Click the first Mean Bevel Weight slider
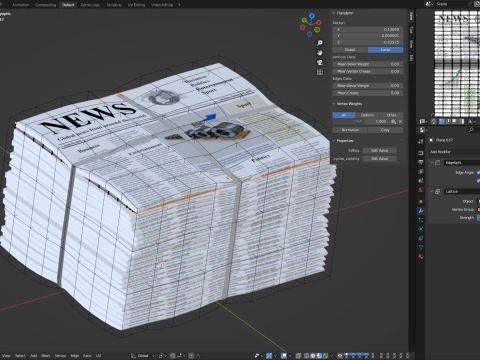The height and width of the screenshot is (360, 480). point(368,64)
